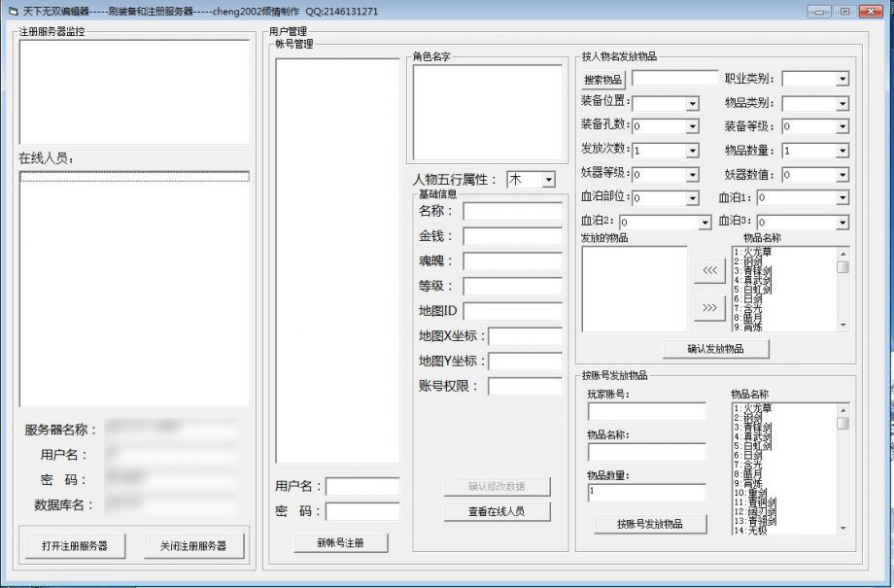Click 按账号发放物品 button

pos(649,524)
